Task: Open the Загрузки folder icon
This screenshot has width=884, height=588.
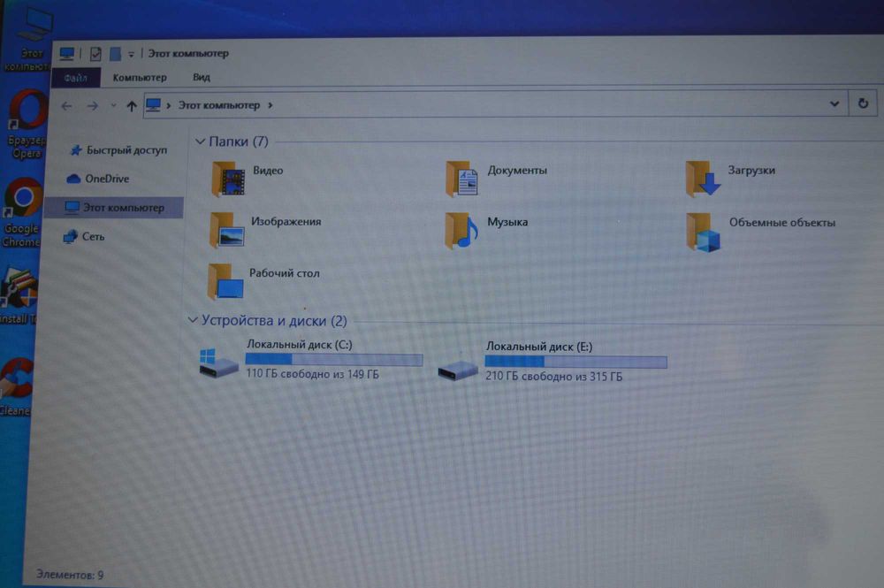Action: click(703, 179)
